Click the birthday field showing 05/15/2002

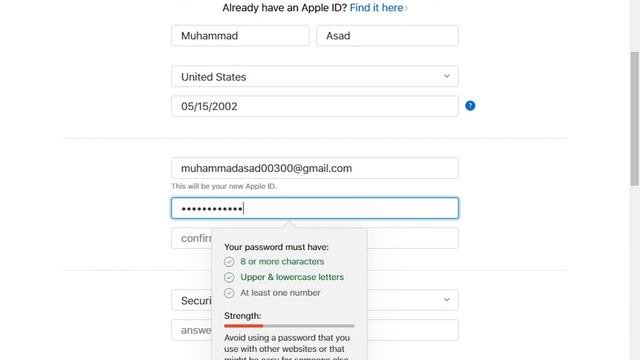(315, 106)
